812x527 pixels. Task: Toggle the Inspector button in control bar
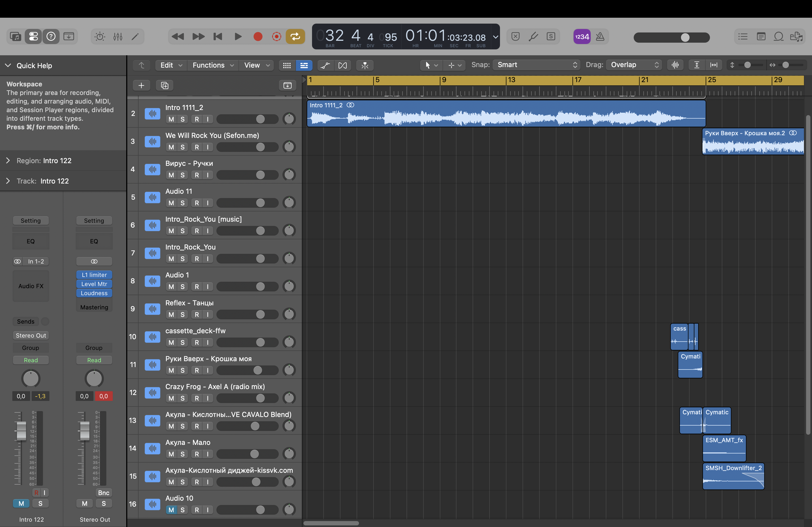34,36
